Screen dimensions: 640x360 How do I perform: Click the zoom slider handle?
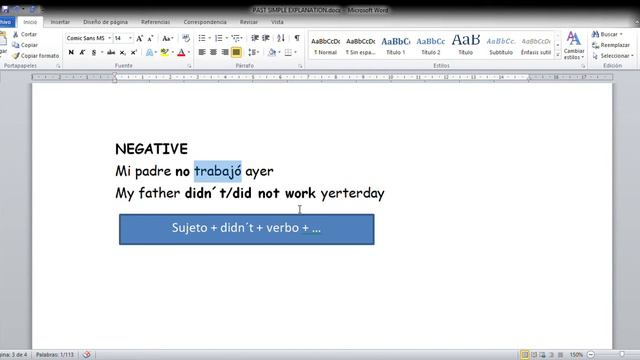click(x=622, y=355)
